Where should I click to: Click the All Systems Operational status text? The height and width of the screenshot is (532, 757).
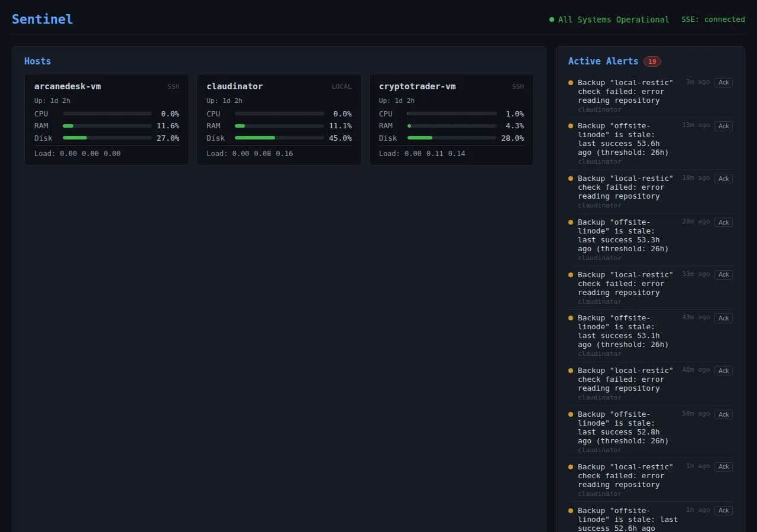click(614, 20)
